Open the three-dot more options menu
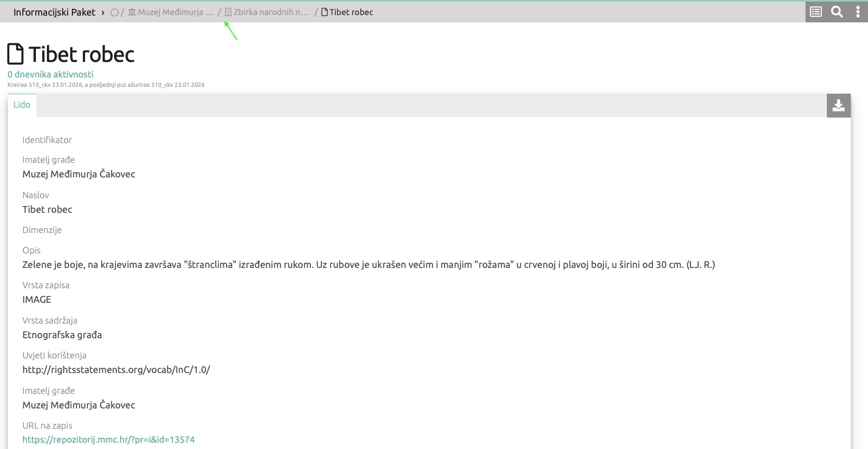The image size is (868, 449). 858,11
